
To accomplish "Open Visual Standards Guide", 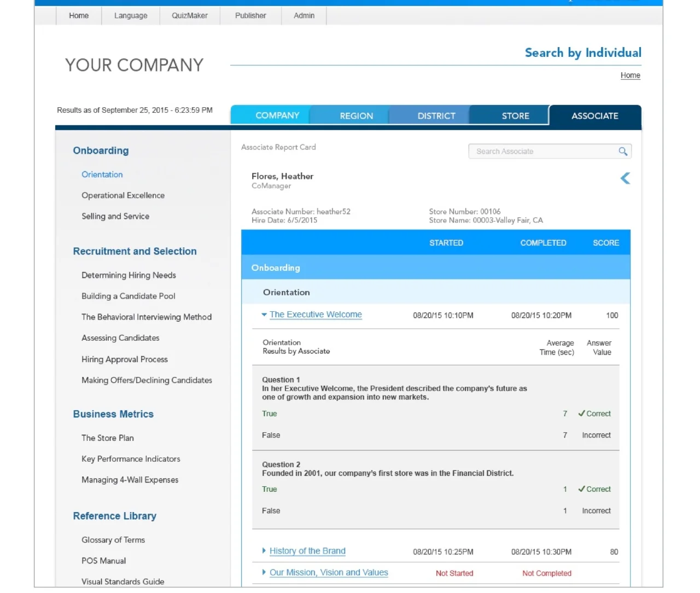I will pos(123,582).
